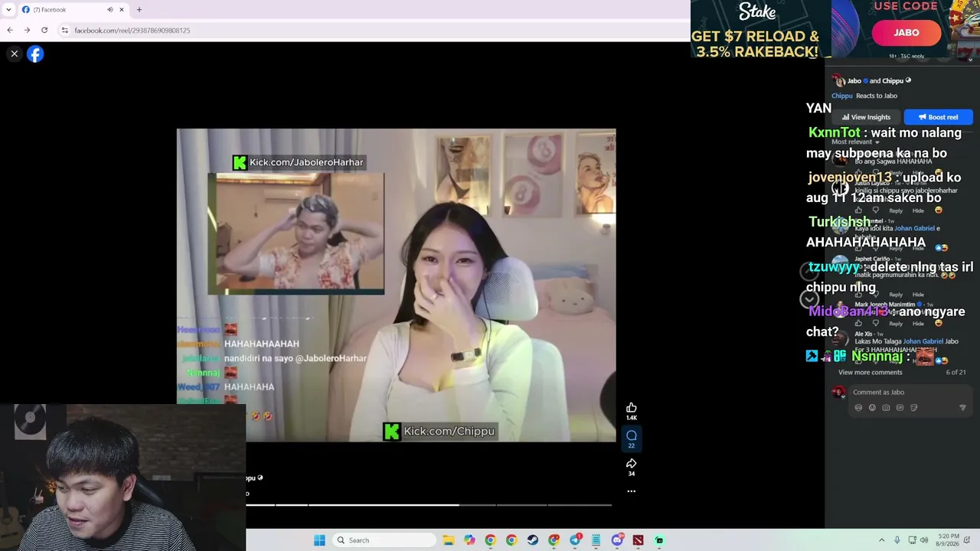Boost this reel
This screenshot has width=980, height=551.
click(x=938, y=117)
